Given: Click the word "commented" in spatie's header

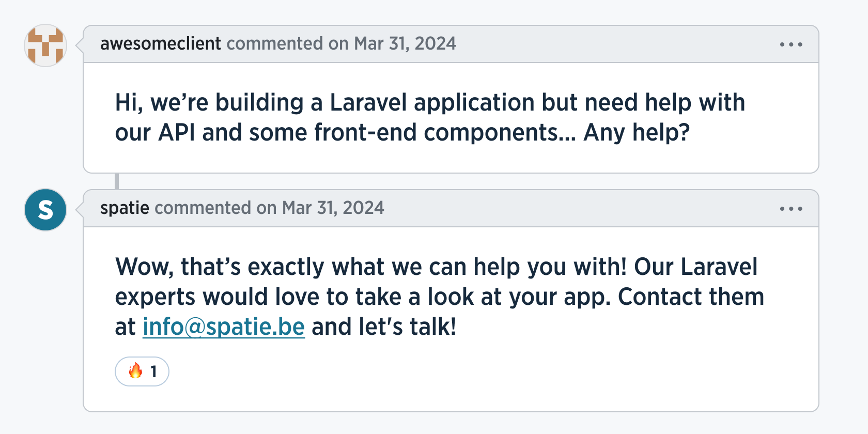Looking at the screenshot, I should [x=203, y=208].
